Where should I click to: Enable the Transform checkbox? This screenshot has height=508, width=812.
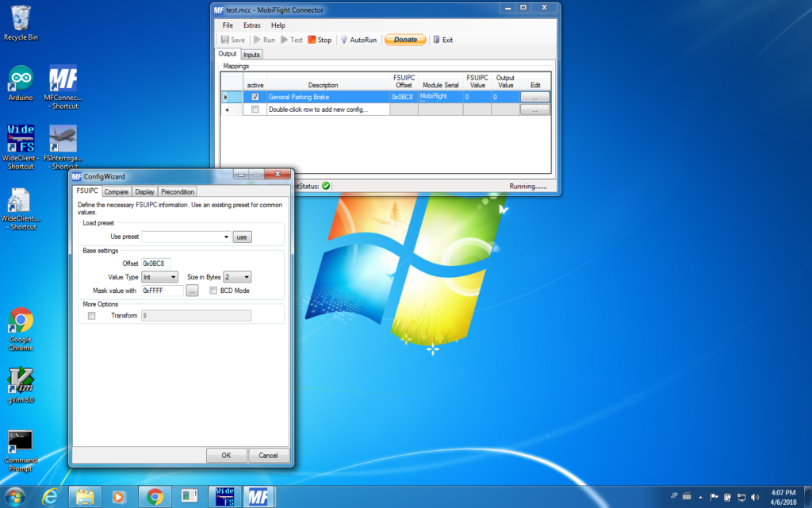click(92, 316)
